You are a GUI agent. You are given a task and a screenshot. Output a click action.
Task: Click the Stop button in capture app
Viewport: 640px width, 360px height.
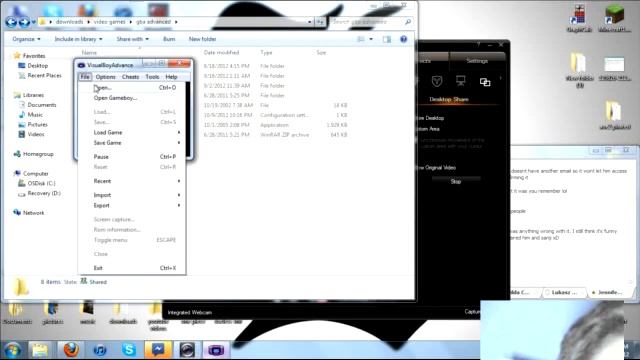pyautogui.click(x=456, y=181)
